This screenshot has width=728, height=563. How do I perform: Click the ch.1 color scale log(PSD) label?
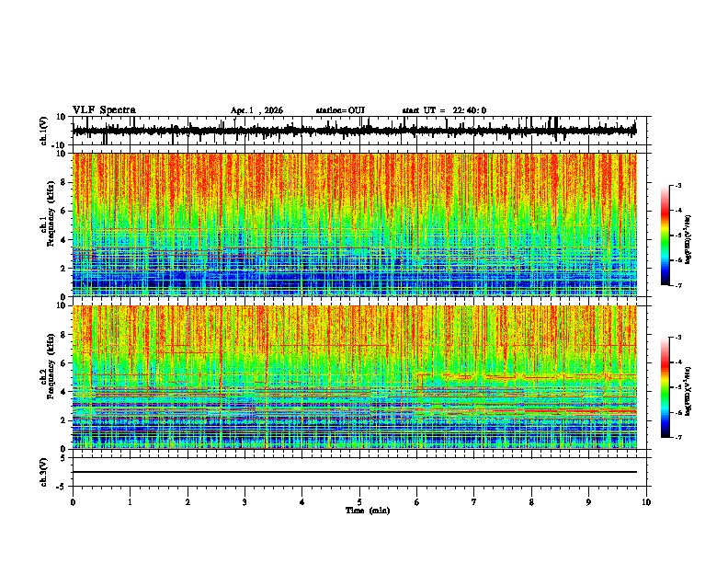(688, 239)
